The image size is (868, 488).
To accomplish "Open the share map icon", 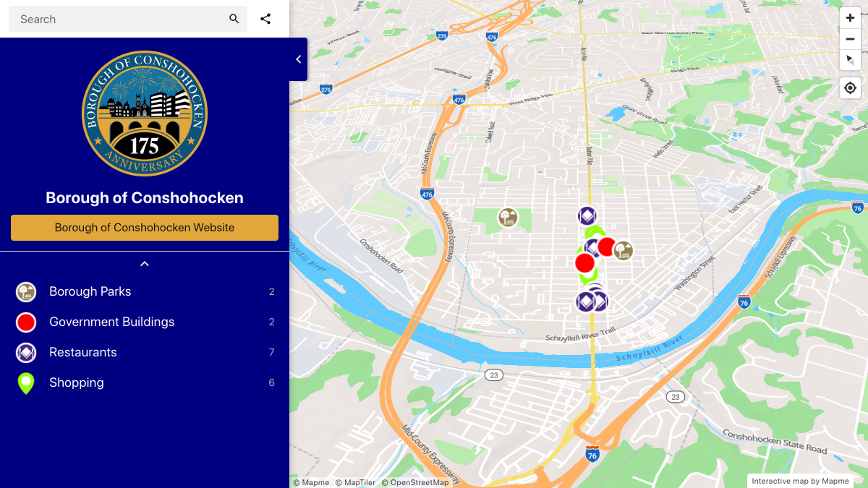I will click(265, 19).
